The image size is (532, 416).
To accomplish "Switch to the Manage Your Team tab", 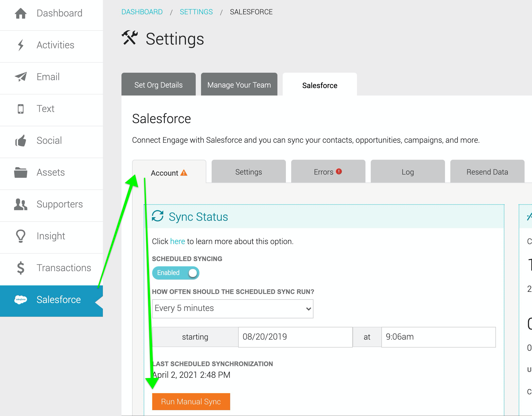I will [239, 84].
